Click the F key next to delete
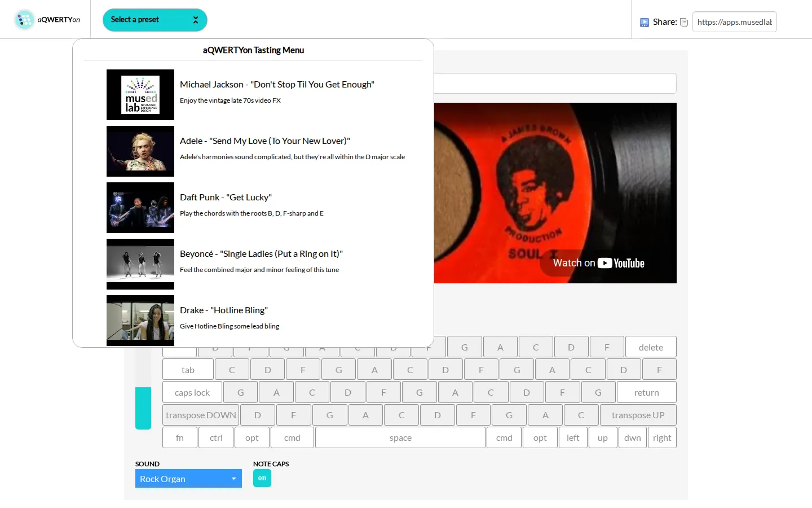The image size is (812, 508). 607,347
